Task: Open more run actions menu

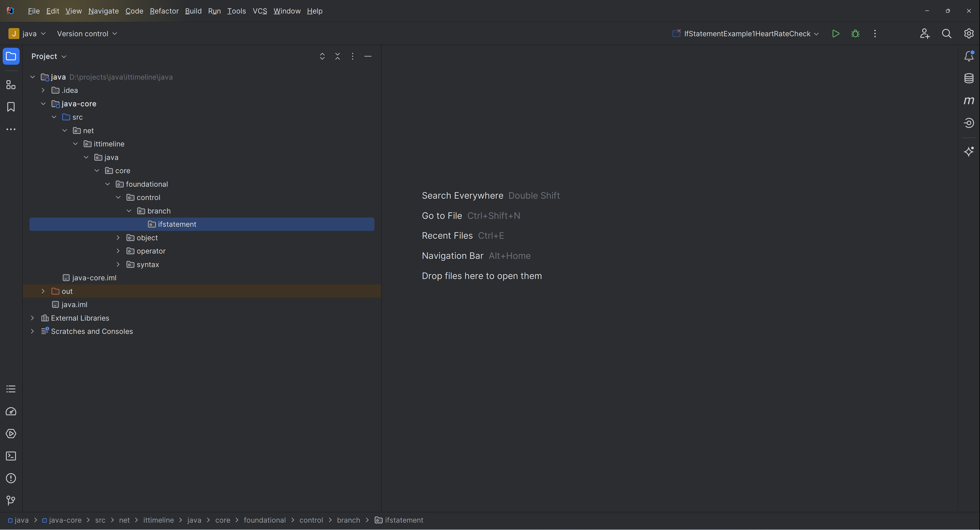Action: click(875, 34)
